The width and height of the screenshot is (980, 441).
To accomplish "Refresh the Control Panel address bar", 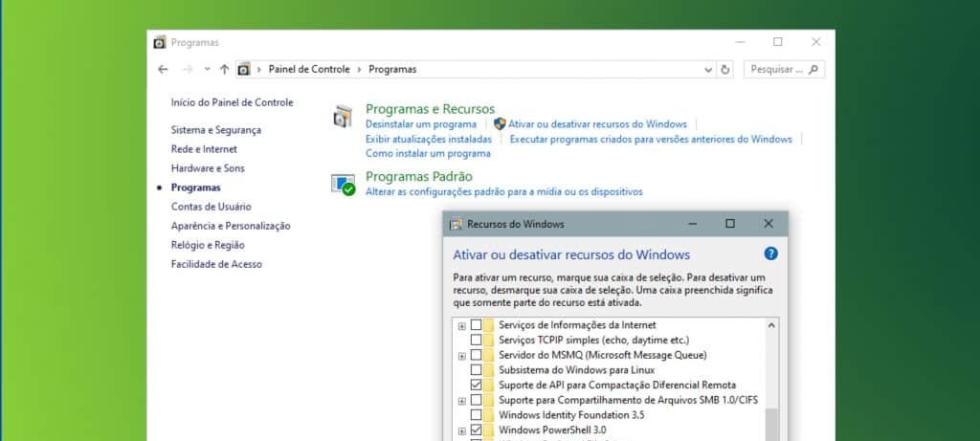I will pos(725,69).
